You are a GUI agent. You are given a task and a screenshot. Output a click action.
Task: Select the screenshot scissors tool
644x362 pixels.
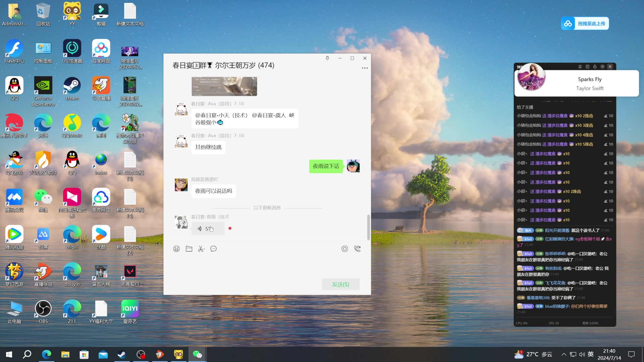(200, 249)
